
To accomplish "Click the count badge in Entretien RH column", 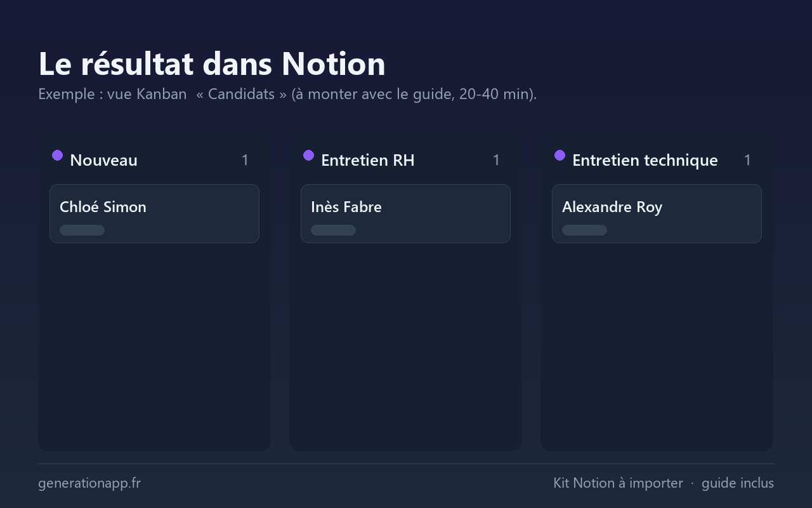I will 496,160.
